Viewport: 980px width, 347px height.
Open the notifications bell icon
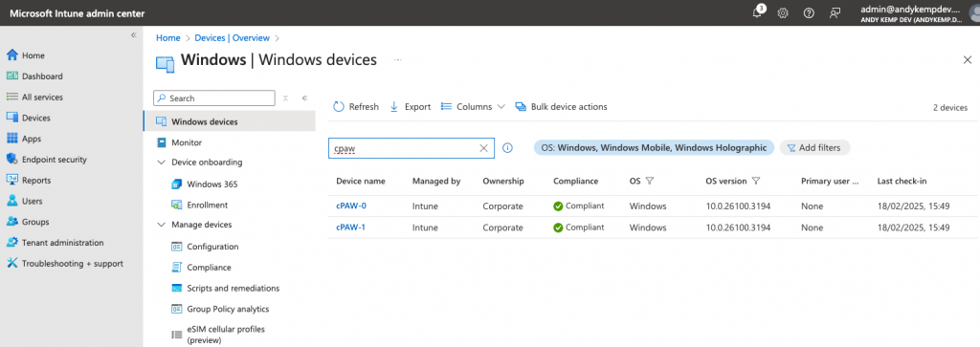(758, 12)
